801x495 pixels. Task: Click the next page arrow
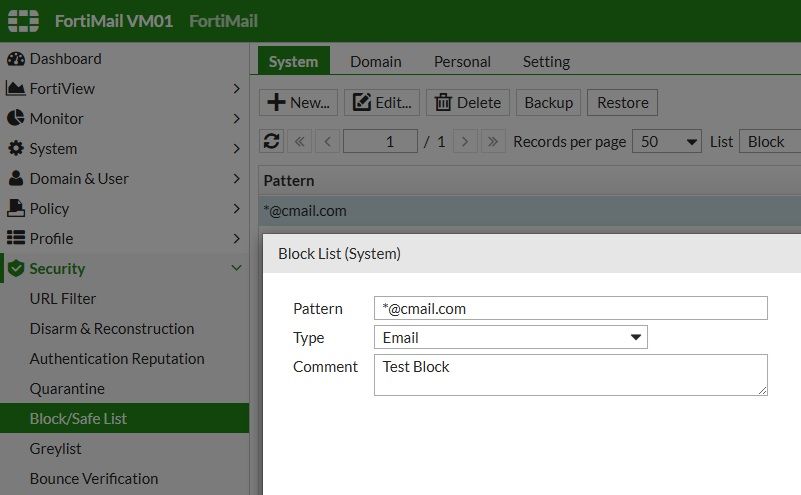tap(465, 141)
